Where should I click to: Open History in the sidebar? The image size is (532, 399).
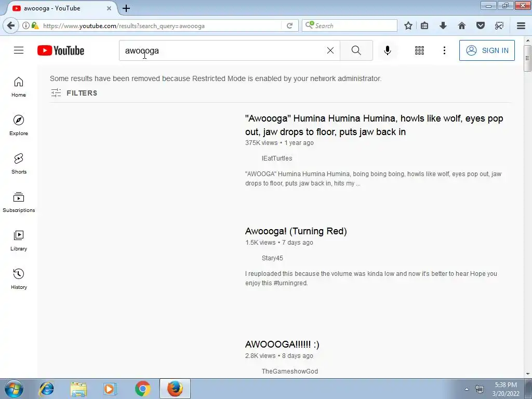[19, 279]
